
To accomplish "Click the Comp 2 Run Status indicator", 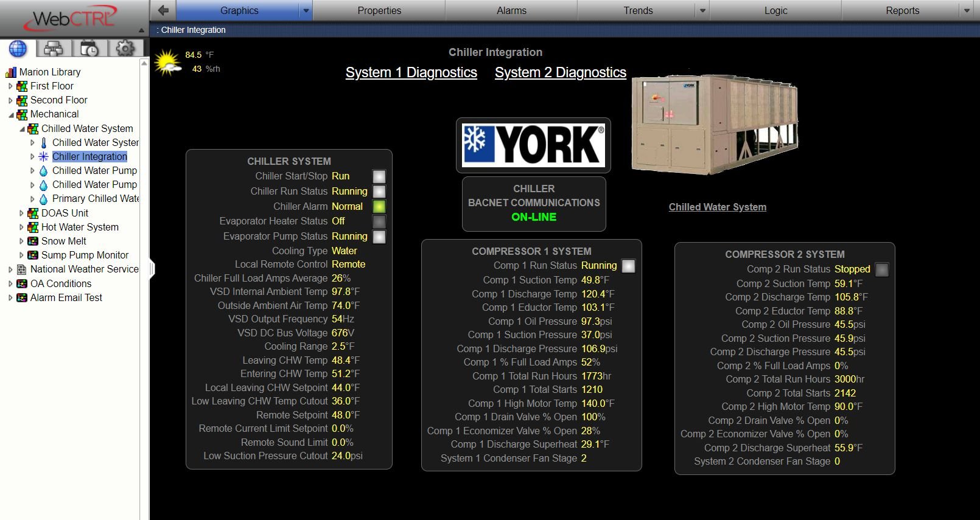I will [x=881, y=269].
